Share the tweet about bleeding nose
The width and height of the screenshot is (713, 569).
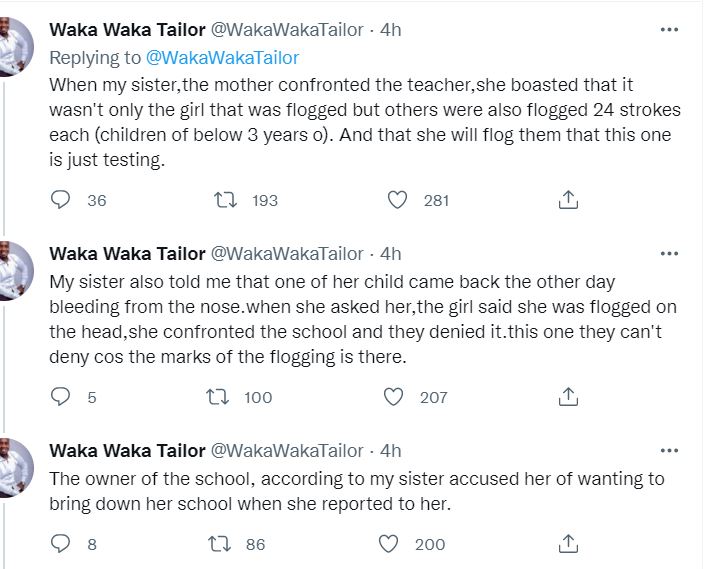568,397
